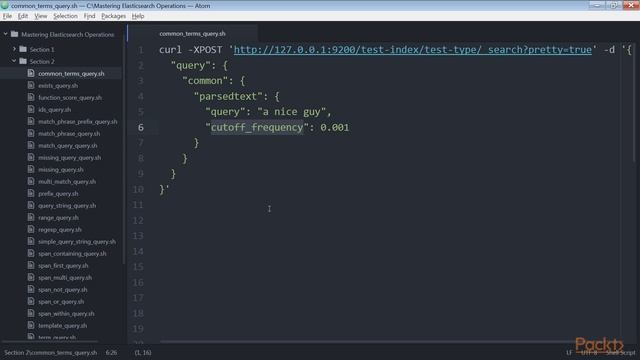Click the UTF-8 encoding selector
Screen dimensions: 640x360
pyautogui.click(x=589, y=352)
